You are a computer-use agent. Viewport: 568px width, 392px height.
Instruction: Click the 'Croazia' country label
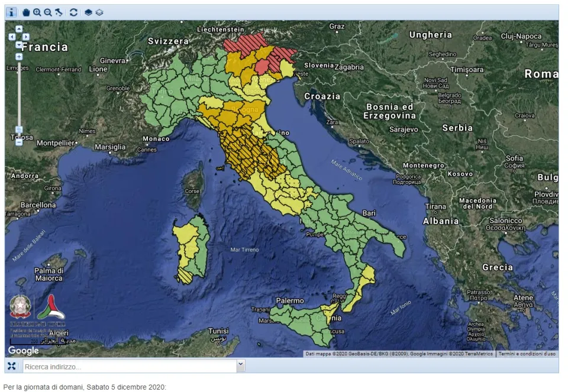pyautogui.click(x=322, y=96)
